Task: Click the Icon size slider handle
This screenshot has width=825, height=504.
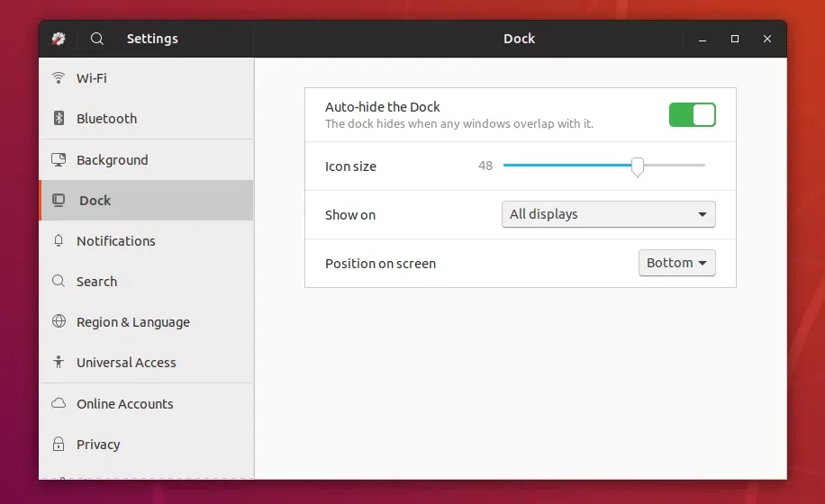Action: point(638,166)
